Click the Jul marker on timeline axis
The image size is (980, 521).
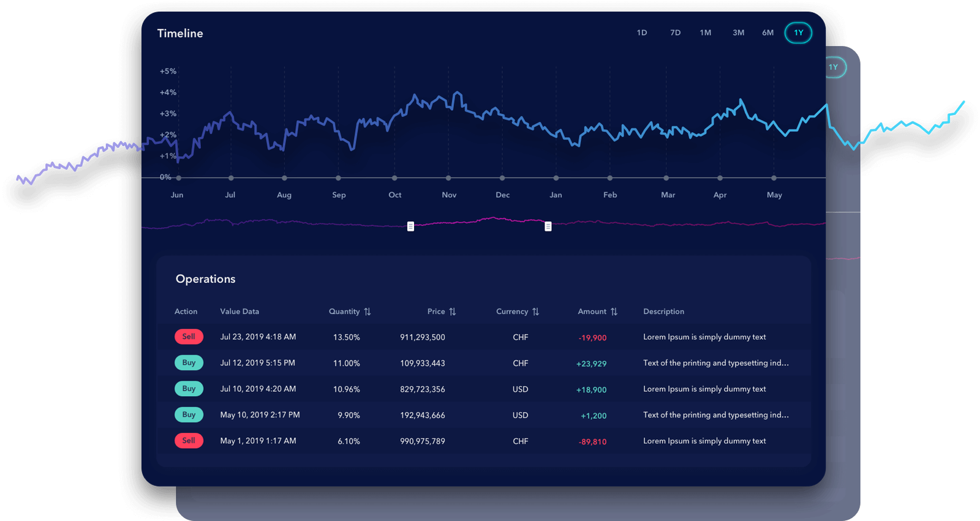coord(231,178)
